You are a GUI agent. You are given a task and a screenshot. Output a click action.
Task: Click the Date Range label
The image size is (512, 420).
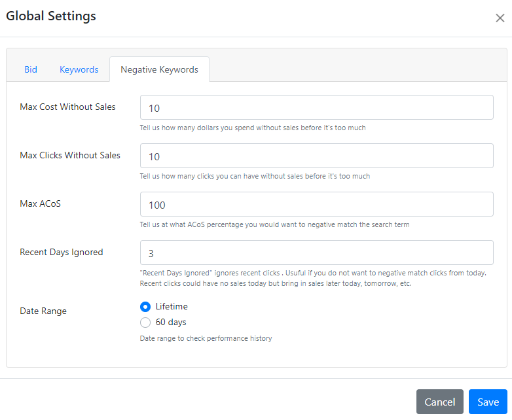[x=43, y=311]
